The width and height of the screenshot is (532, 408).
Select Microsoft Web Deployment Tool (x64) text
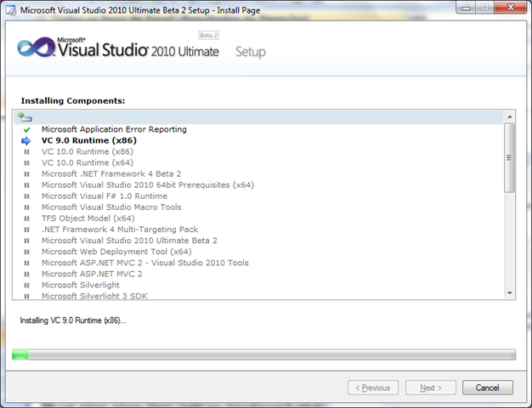click(x=116, y=252)
